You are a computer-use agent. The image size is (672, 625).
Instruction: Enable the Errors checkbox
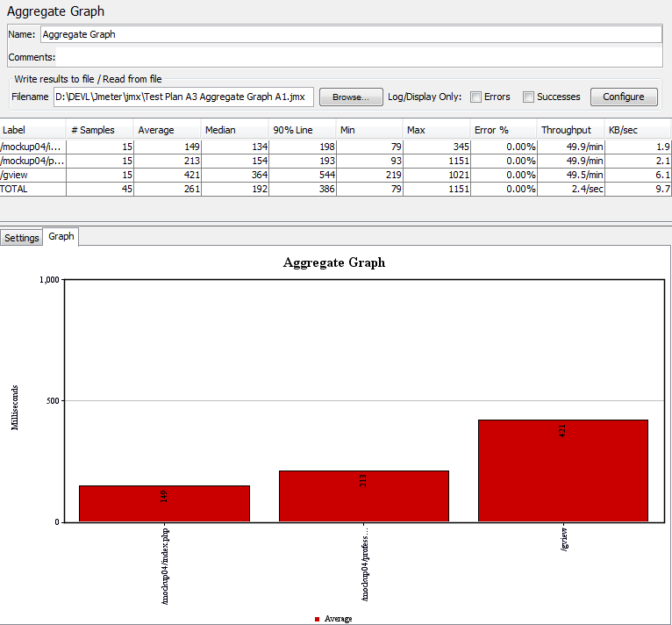point(475,97)
